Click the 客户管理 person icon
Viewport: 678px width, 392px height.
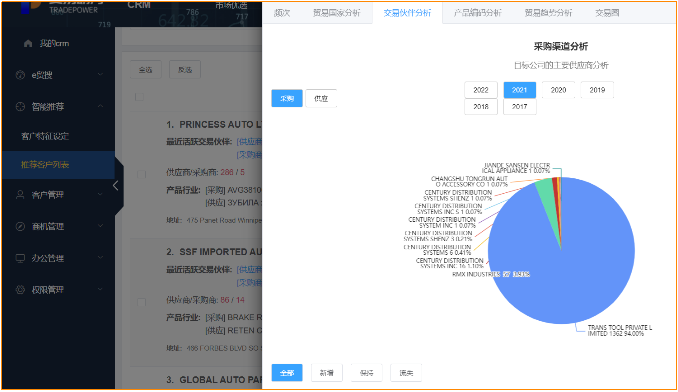pos(20,194)
